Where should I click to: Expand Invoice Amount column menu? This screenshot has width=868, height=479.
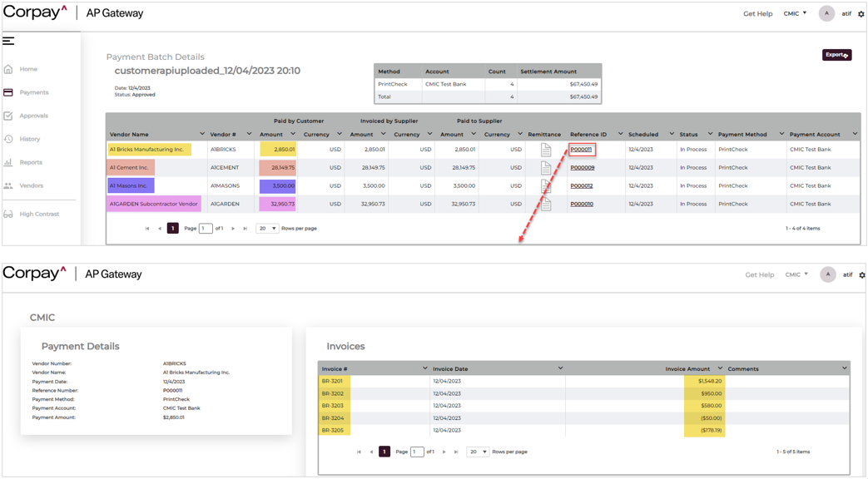pos(720,368)
